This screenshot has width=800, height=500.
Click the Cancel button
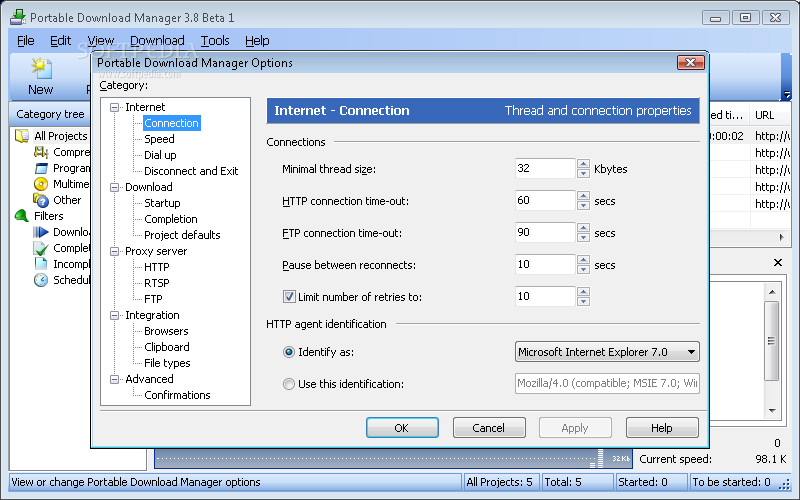489,428
